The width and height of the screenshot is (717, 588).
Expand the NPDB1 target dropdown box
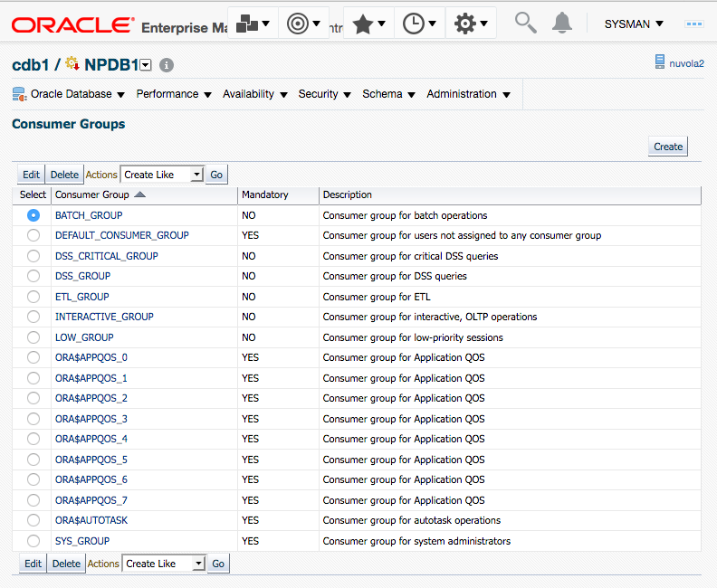(x=146, y=65)
